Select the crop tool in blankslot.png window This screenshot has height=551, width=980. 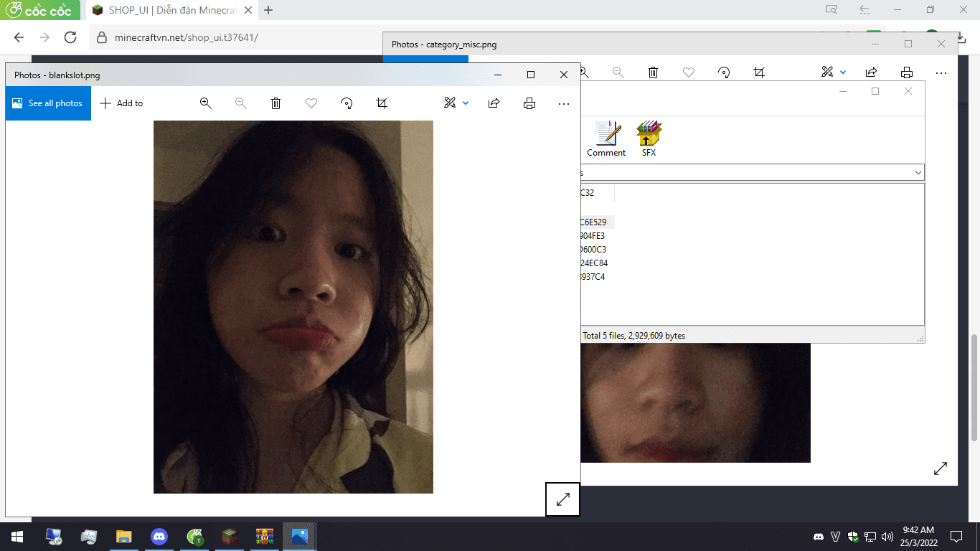click(x=382, y=103)
